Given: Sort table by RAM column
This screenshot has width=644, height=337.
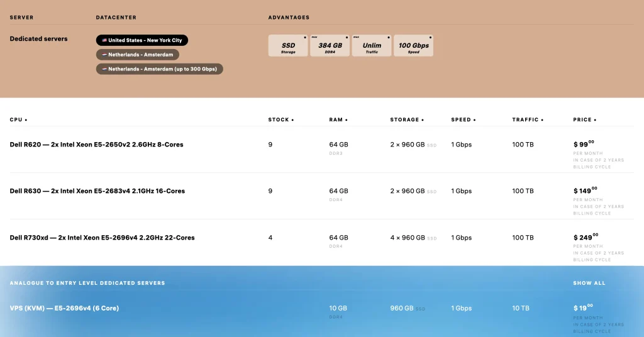Looking at the screenshot, I should 338,120.
